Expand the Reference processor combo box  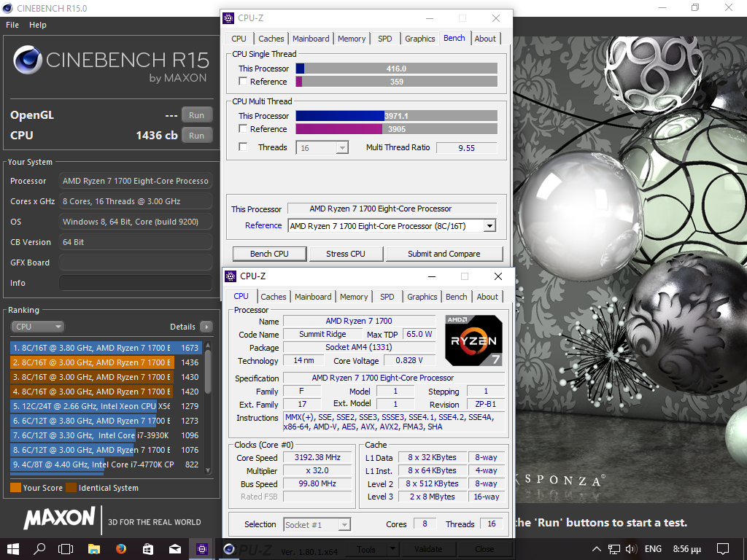(489, 226)
